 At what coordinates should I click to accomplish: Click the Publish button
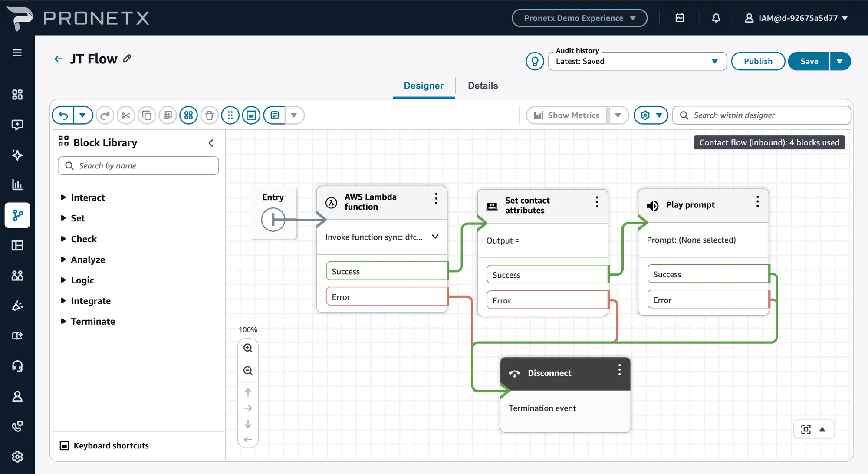click(x=758, y=61)
